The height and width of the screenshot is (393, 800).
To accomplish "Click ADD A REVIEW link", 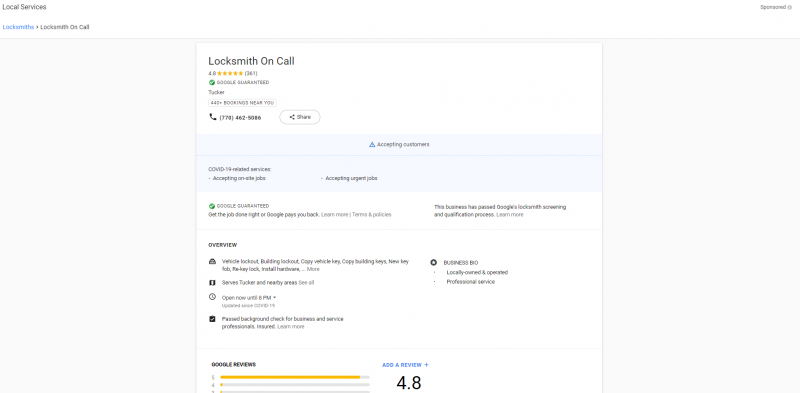I will [x=402, y=365].
